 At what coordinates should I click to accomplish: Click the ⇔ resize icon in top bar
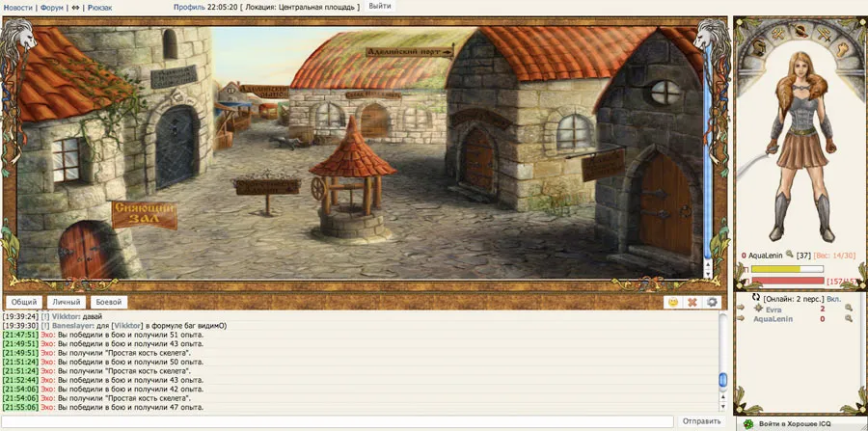click(76, 7)
